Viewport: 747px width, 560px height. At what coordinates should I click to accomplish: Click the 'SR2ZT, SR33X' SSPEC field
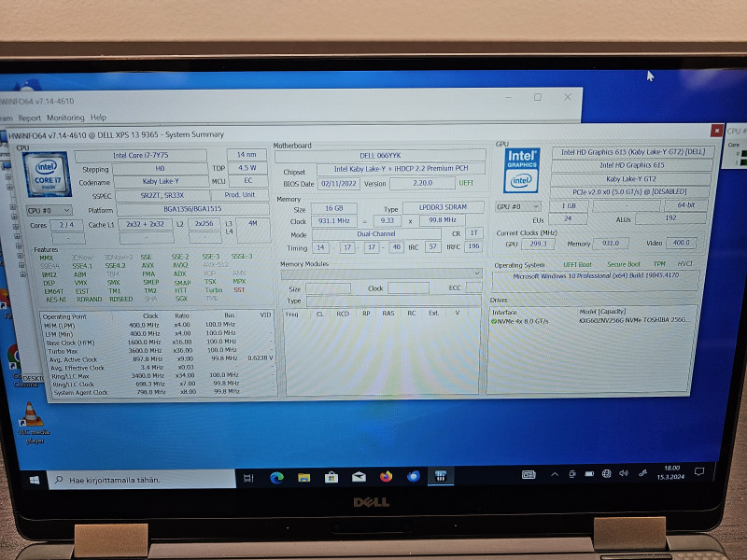click(x=162, y=195)
